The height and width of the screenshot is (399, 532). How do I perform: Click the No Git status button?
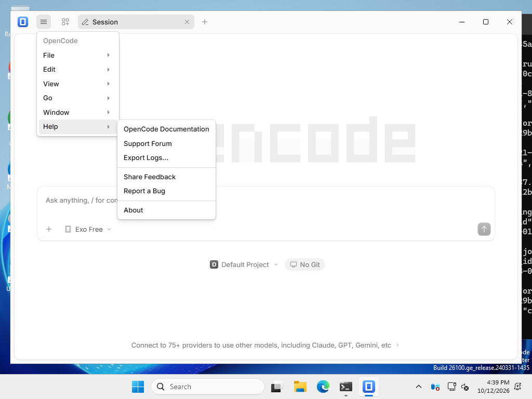(x=305, y=264)
